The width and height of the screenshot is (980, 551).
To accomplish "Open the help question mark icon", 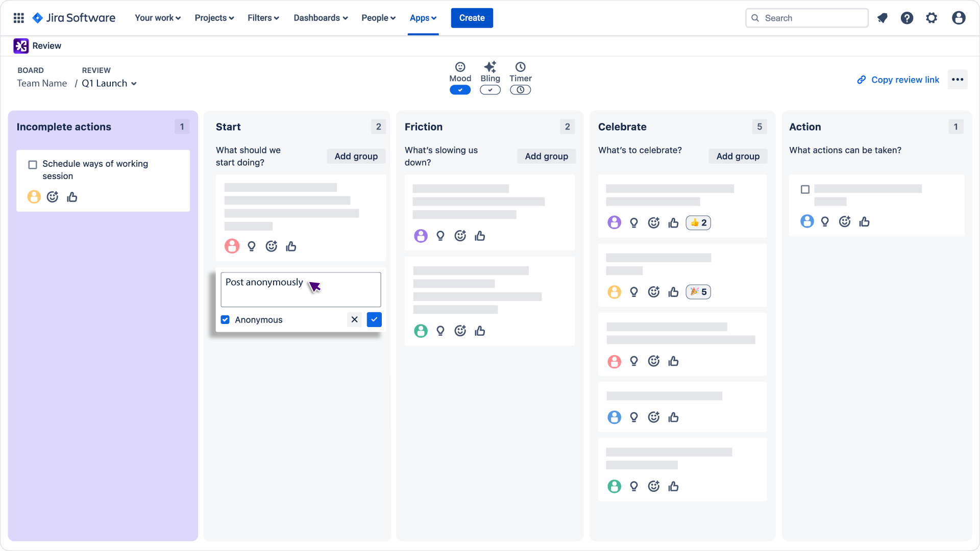I will pyautogui.click(x=907, y=18).
